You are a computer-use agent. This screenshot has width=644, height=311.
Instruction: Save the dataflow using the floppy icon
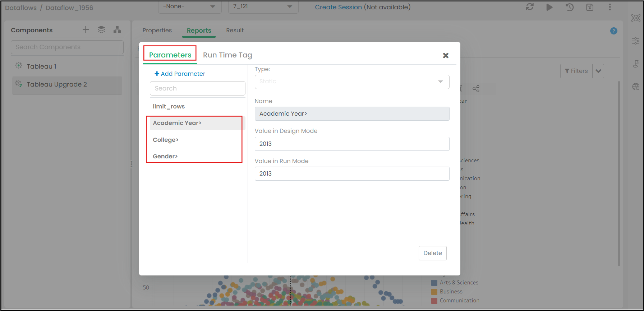click(x=590, y=7)
